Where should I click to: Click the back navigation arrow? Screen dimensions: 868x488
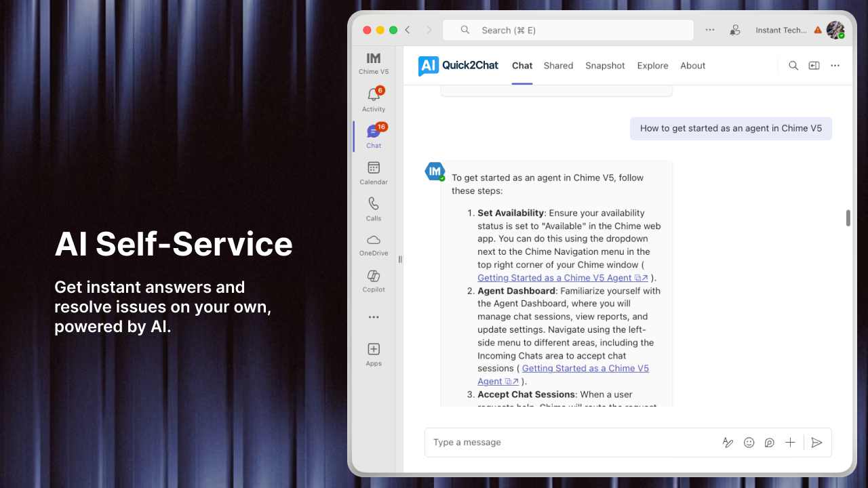tap(408, 30)
